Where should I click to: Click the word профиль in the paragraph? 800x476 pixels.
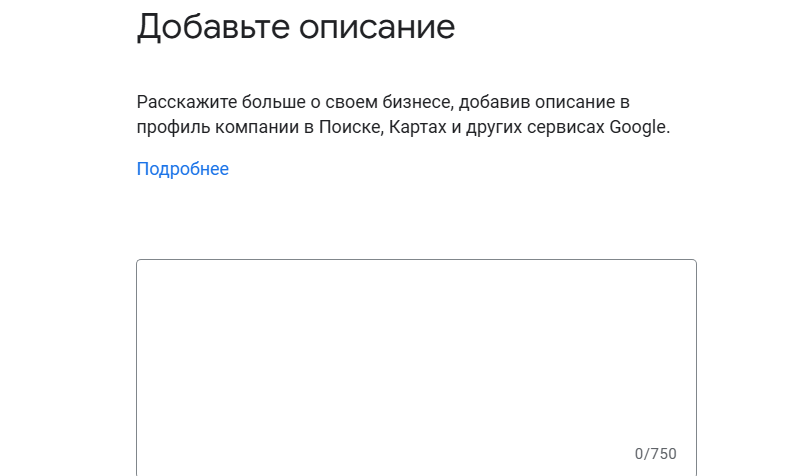tap(170, 128)
